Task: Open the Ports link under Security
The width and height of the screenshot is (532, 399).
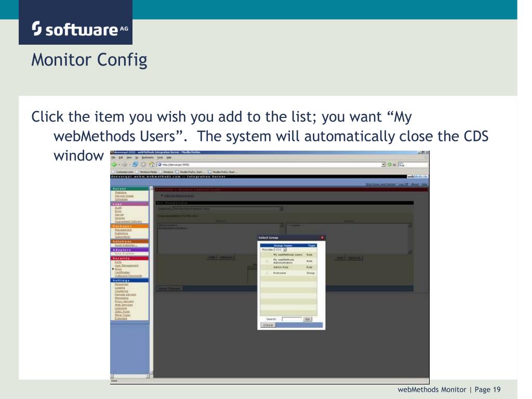Action: point(118,262)
